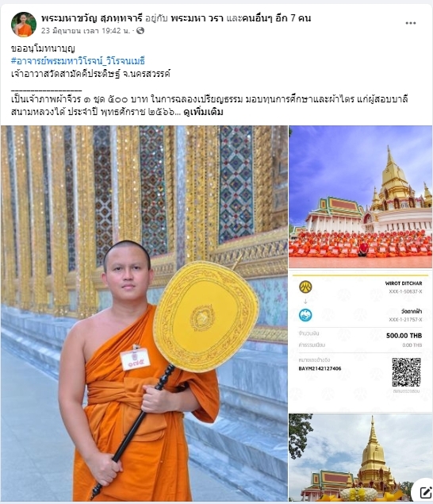This screenshot has height=504, width=433.
Task: Open the group photo at golden pagoda
Action: pos(360,197)
